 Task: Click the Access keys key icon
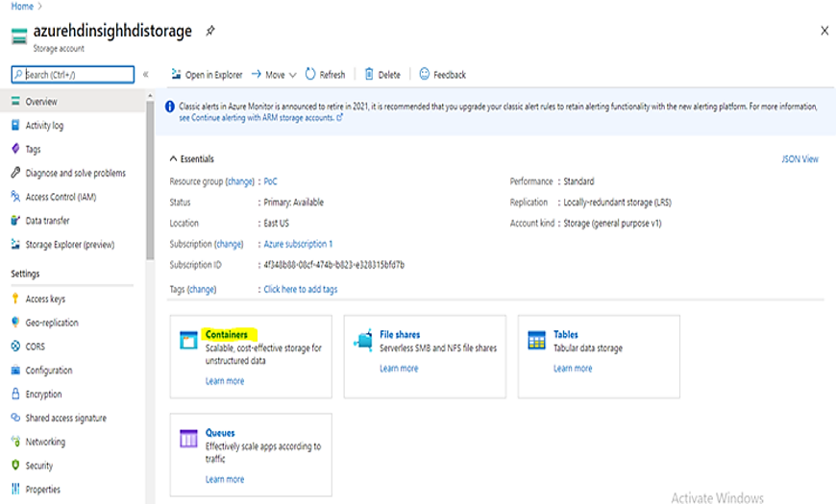pyautogui.click(x=15, y=299)
